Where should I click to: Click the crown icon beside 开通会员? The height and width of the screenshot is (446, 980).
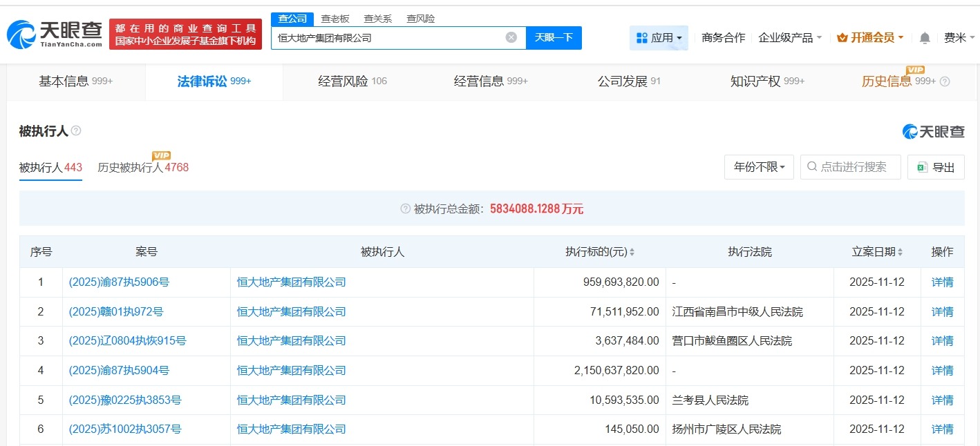pyautogui.click(x=842, y=38)
